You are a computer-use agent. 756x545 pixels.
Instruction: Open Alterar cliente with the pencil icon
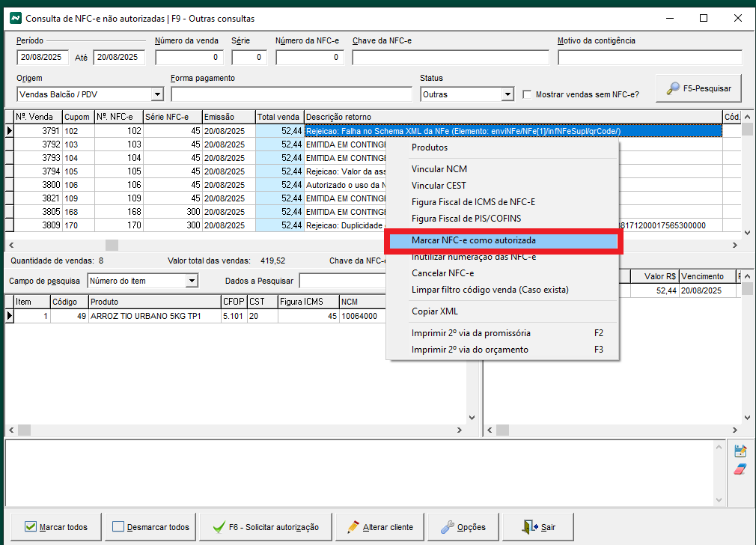(x=379, y=527)
